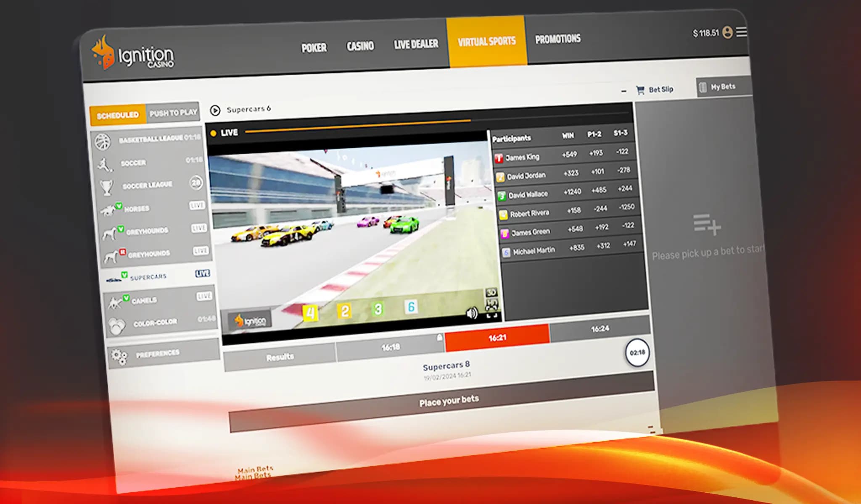Go to the Promotions menu
The height and width of the screenshot is (504, 861).
[x=557, y=39]
